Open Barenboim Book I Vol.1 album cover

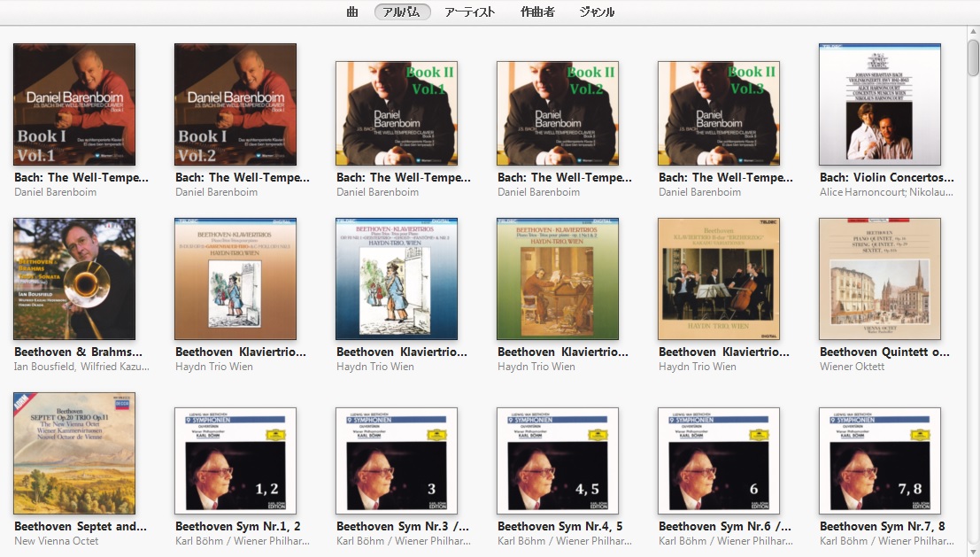(x=74, y=104)
